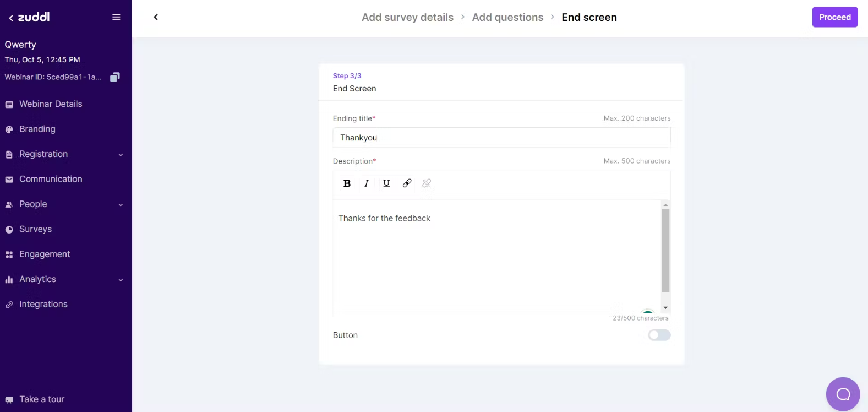The image size is (868, 412).
Task: Expand the People submenu
Action: pos(121,205)
